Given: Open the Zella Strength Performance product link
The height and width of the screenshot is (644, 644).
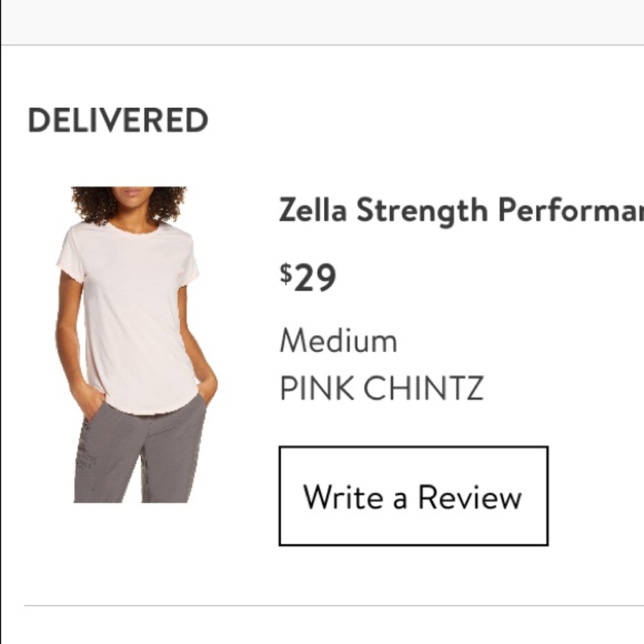Looking at the screenshot, I should [451, 209].
